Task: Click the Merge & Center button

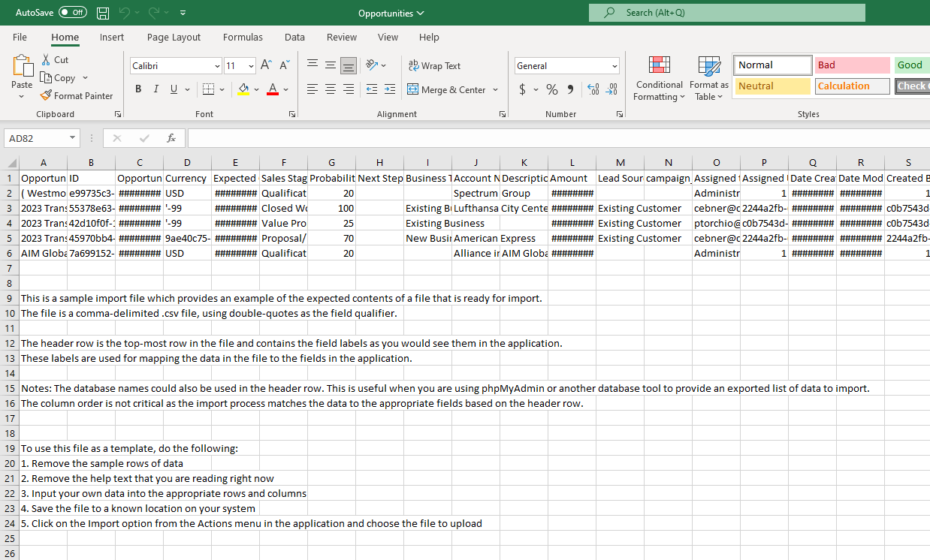Action: 447,89
